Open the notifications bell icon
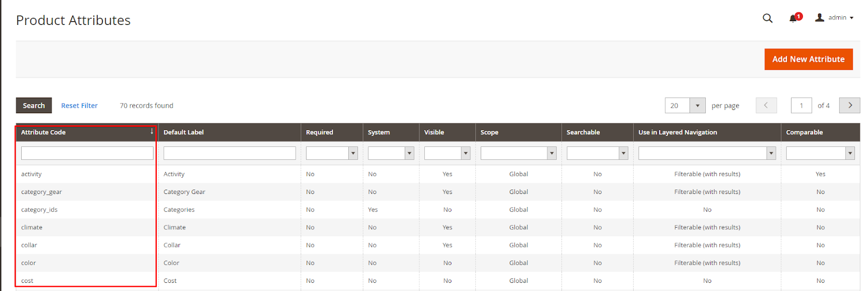 (x=794, y=18)
